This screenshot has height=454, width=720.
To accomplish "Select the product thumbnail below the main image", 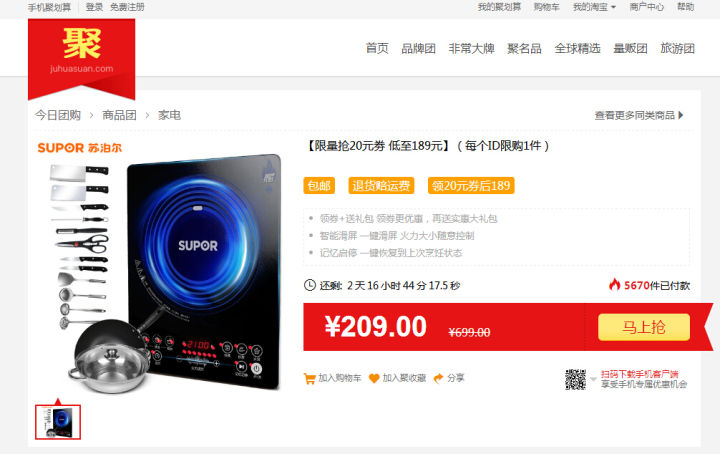I will click(58, 422).
